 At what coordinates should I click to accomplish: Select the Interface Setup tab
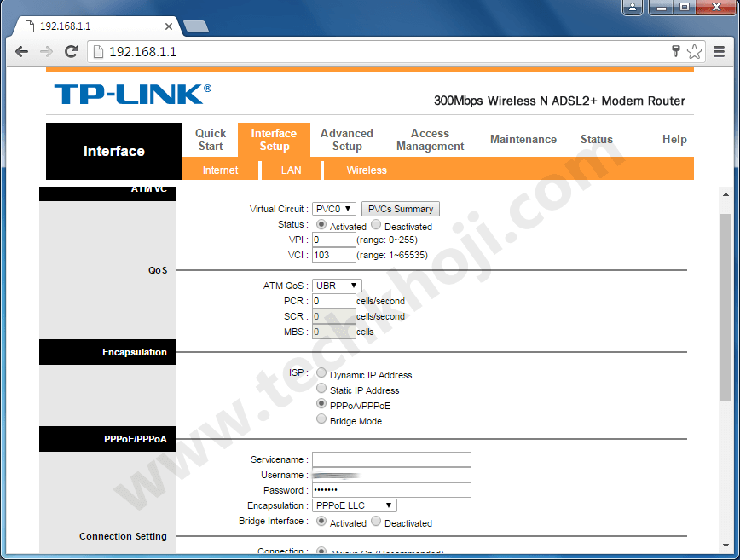pos(274,140)
